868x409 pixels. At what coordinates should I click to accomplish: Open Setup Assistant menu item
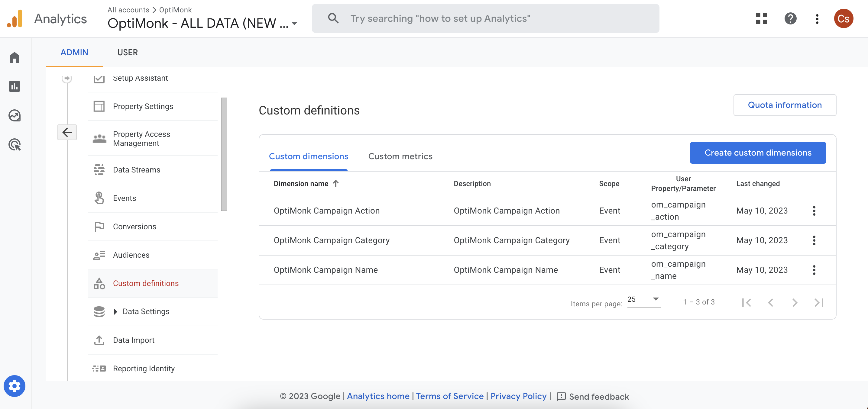point(153,79)
